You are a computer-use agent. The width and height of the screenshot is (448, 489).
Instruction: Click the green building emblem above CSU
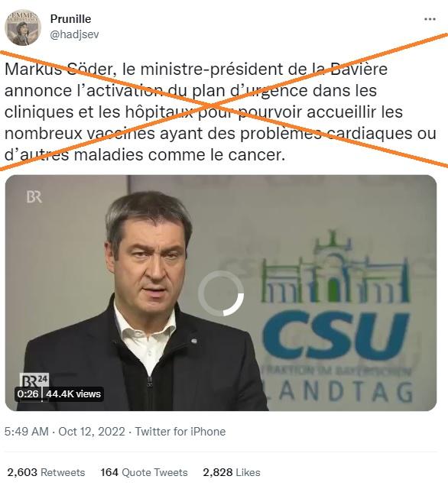pos(335,267)
